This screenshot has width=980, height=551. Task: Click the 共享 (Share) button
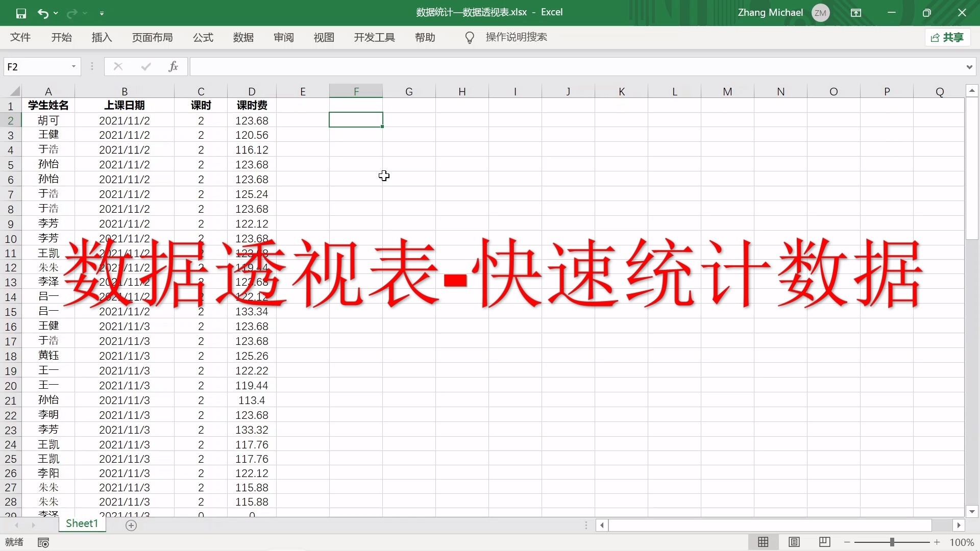pos(947,37)
